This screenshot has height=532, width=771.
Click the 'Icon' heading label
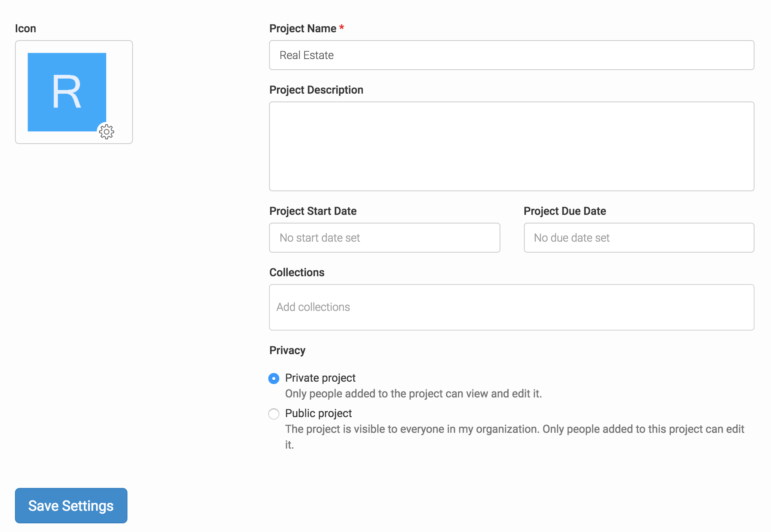point(26,28)
